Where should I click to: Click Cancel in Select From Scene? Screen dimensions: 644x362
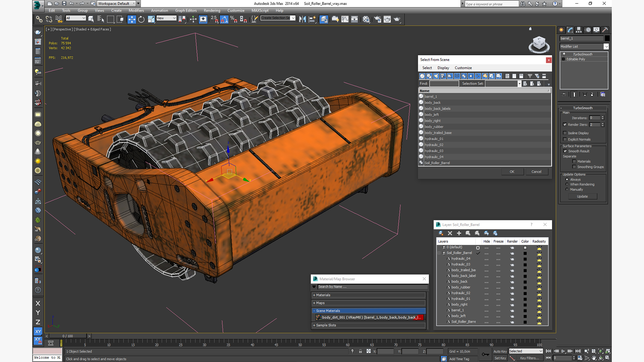click(536, 172)
